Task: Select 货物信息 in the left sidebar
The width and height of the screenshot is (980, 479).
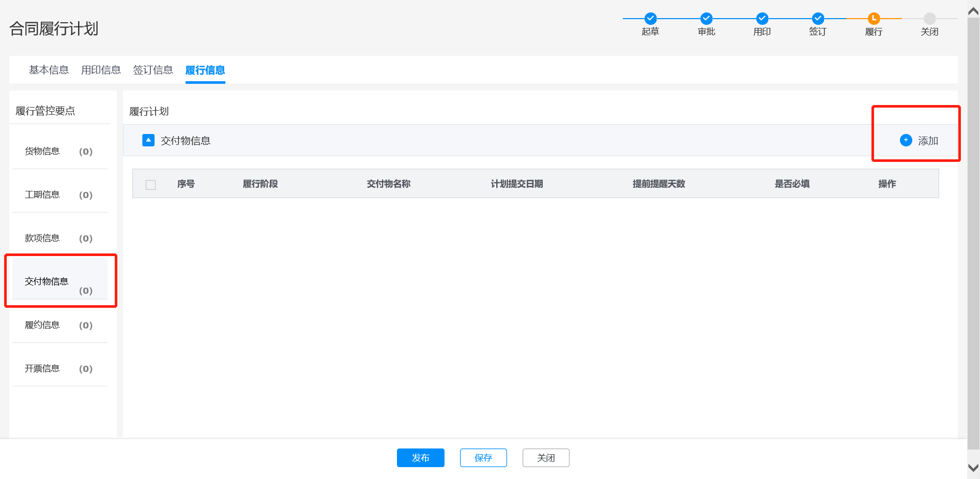Action: [x=42, y=151]
